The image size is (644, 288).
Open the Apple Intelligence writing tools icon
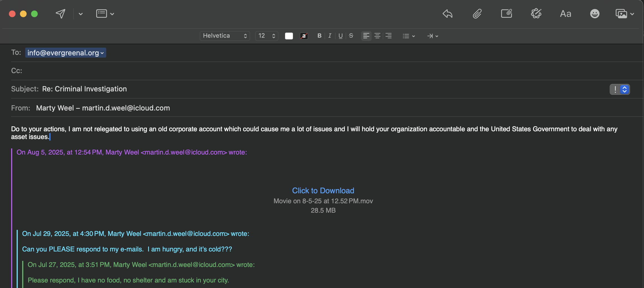(536, 14)
